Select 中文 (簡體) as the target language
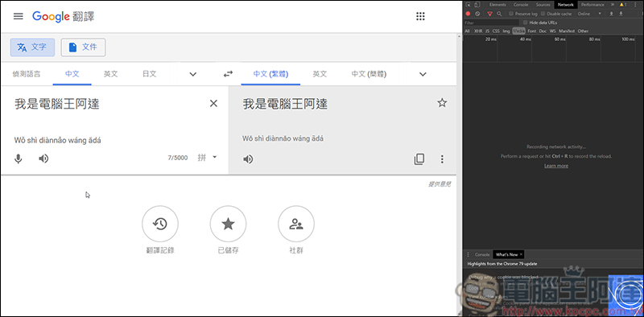This screenshot has width=644, height=317. point(369,74)
